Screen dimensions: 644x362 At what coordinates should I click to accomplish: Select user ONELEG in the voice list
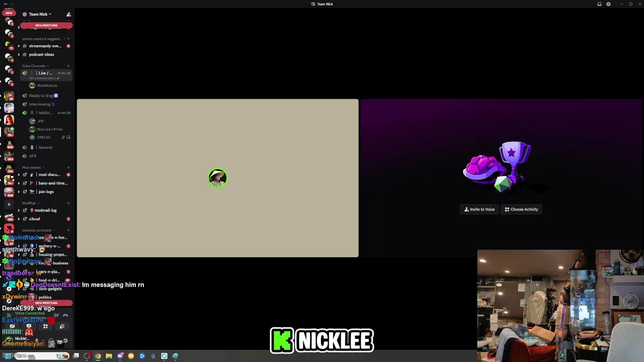(46, 137)
